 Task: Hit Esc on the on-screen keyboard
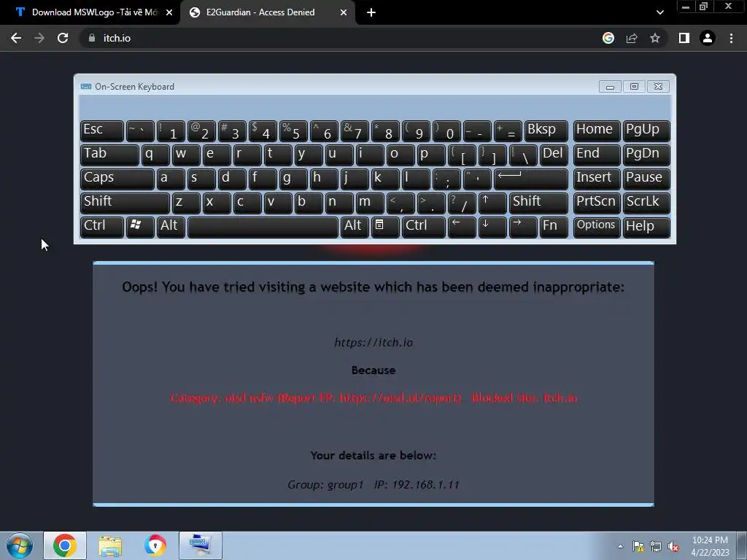coord(102,131)
